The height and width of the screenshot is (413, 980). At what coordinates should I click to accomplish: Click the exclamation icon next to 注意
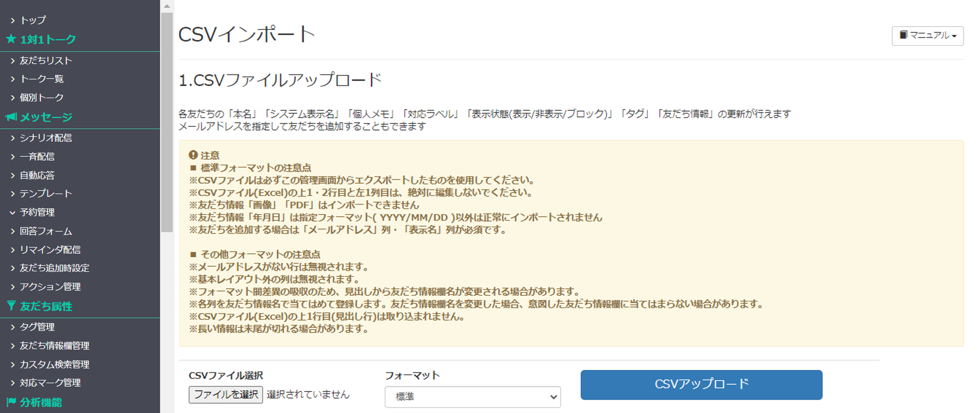(193, 155)
